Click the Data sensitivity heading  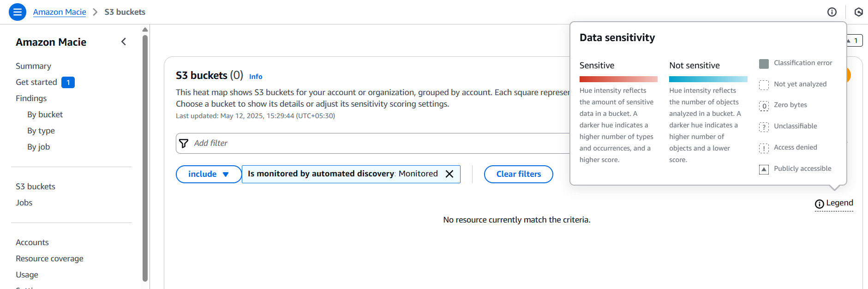[617, 38]
